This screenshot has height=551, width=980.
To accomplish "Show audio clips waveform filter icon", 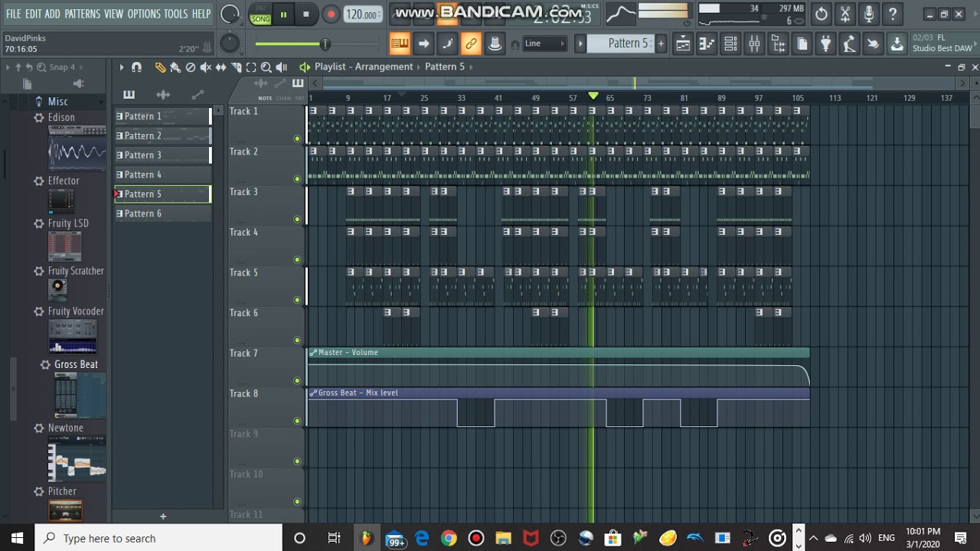I will [x=163, y=95].
